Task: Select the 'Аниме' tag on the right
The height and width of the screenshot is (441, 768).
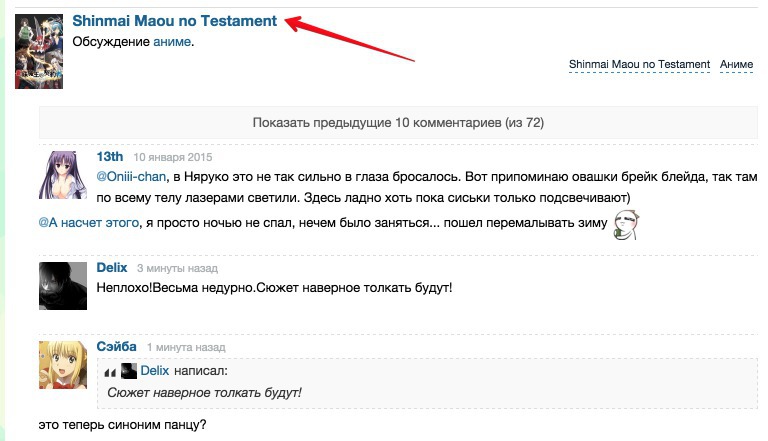Action: click(736, 65)
